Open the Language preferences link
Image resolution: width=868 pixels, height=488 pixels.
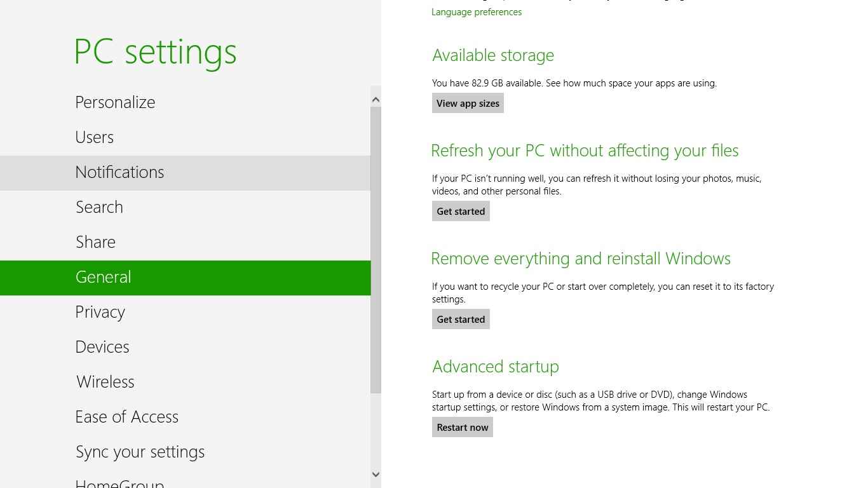click(476, 11)
